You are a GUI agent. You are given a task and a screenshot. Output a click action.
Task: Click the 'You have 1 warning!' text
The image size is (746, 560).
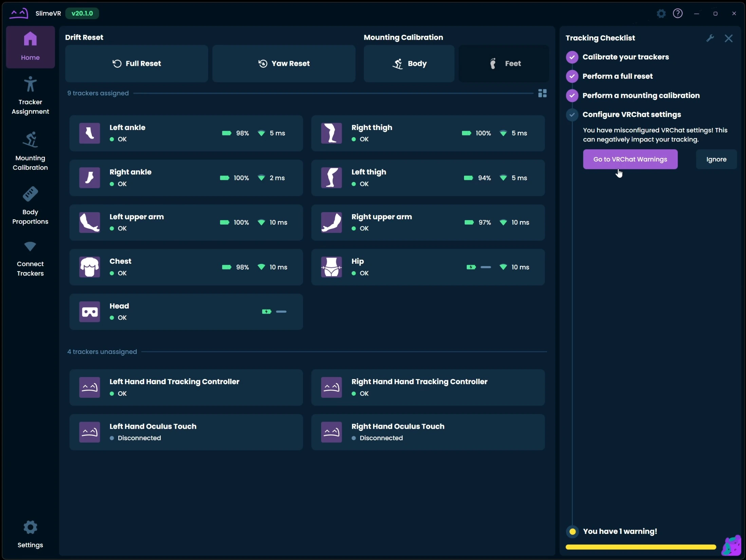click(x=620, y=531)
